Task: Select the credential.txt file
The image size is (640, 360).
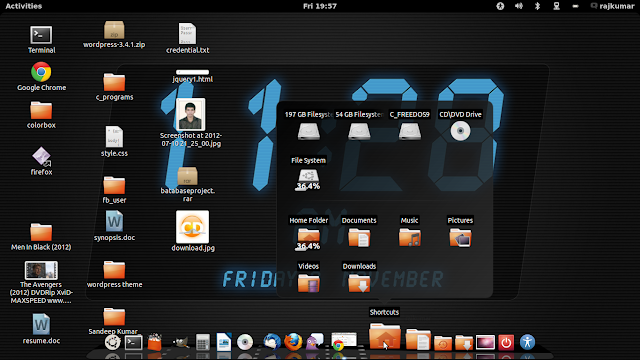Action: [x=187, y=33]
